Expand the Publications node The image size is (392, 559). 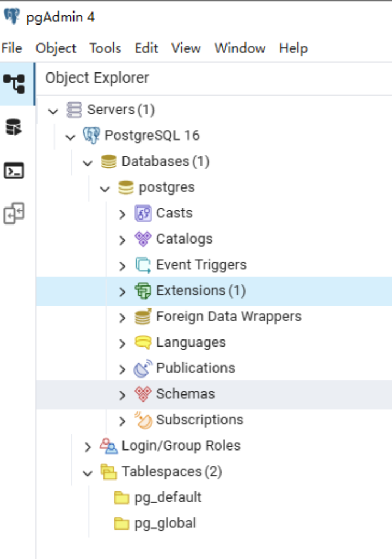122,369
